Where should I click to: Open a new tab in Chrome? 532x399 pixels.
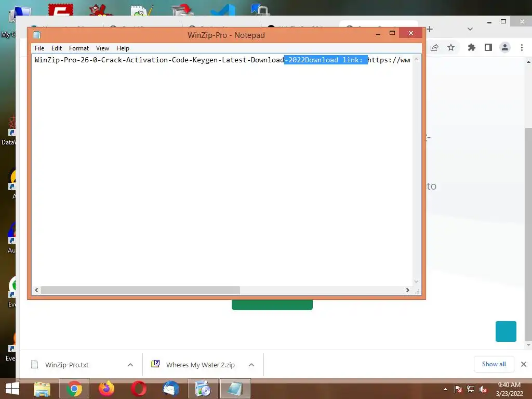[430, 29]
